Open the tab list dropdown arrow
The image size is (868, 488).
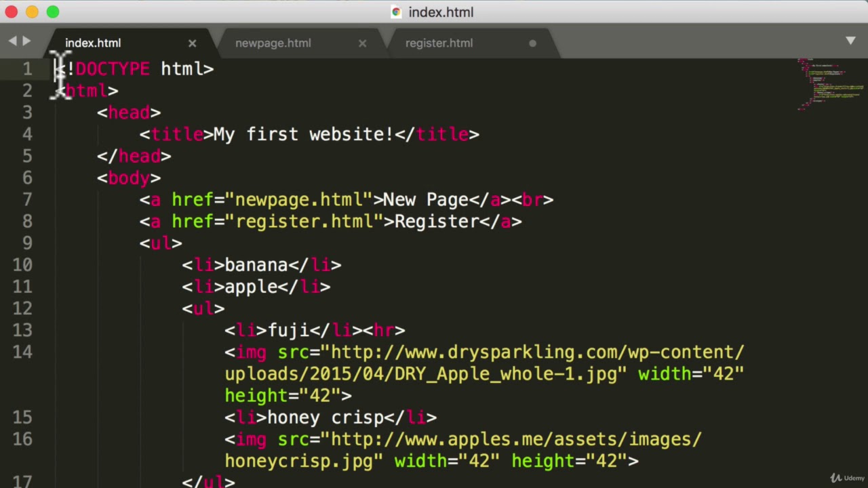850,41
